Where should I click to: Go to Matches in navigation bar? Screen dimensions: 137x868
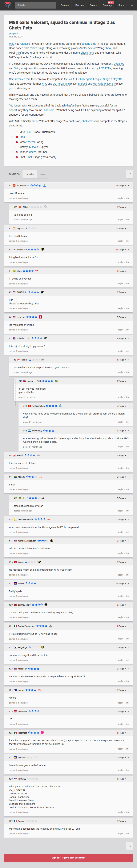click(79, 5)
